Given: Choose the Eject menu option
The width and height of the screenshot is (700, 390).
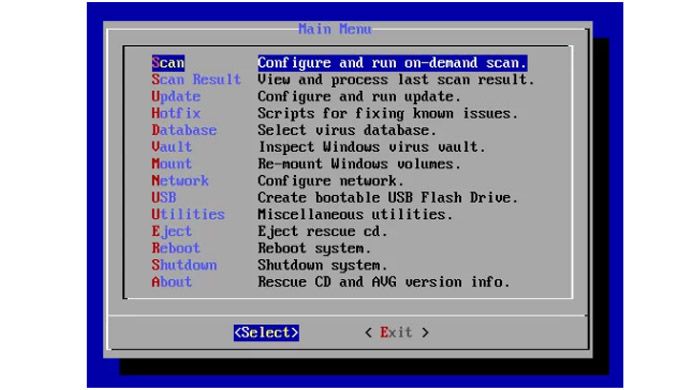Looking at the screenshot, I should (172, 231).
